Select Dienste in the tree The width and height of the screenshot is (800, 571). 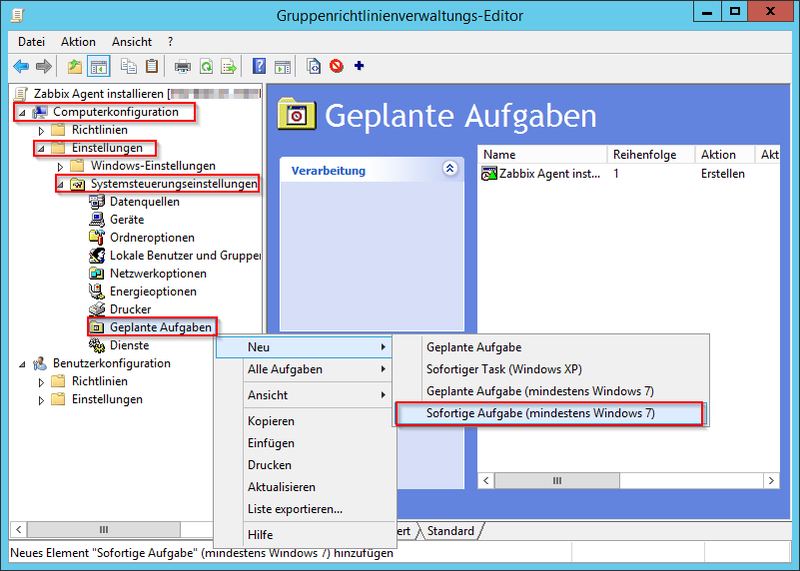[130, 345]
